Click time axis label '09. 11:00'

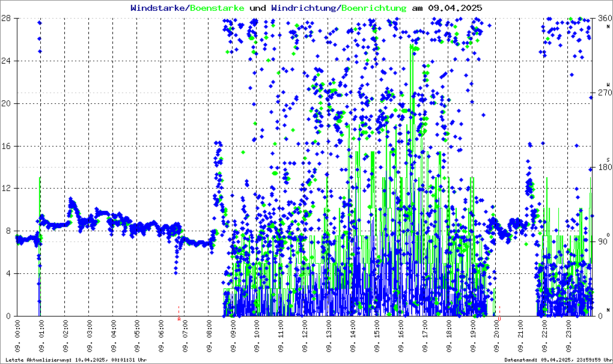281,336
